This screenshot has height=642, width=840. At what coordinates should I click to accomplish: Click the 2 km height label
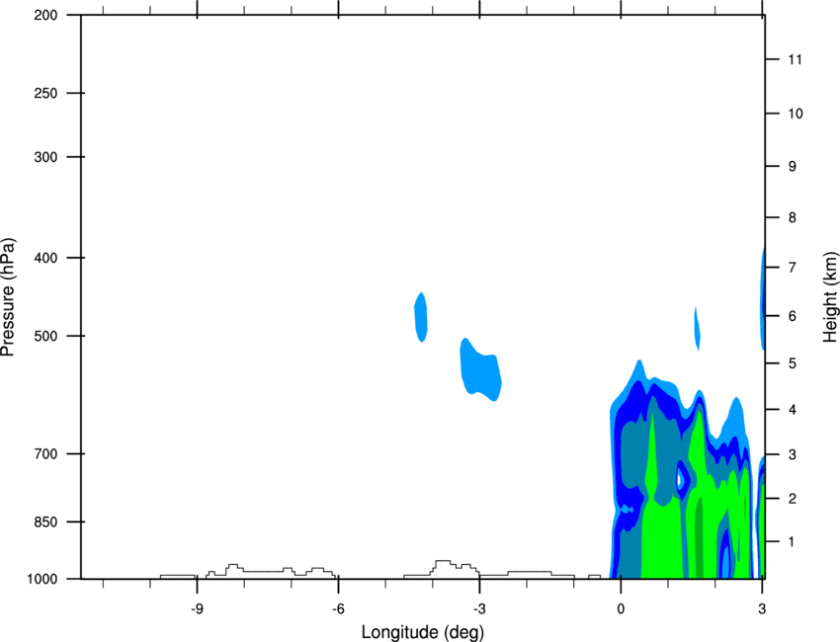[x=792, y=499]
